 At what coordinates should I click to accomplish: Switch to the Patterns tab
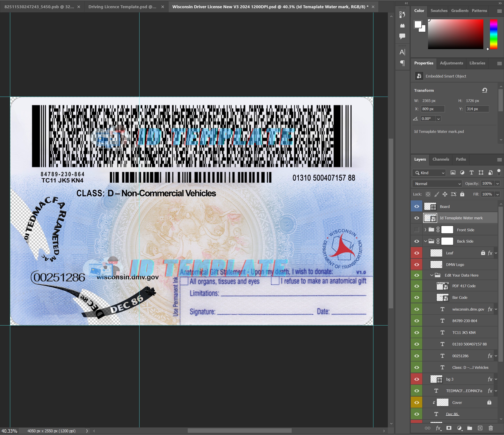pos(479,11)
